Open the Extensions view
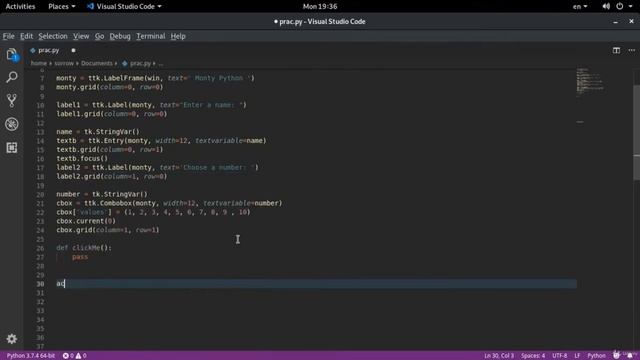The image size is (640, 360). [x=11, y=147]
